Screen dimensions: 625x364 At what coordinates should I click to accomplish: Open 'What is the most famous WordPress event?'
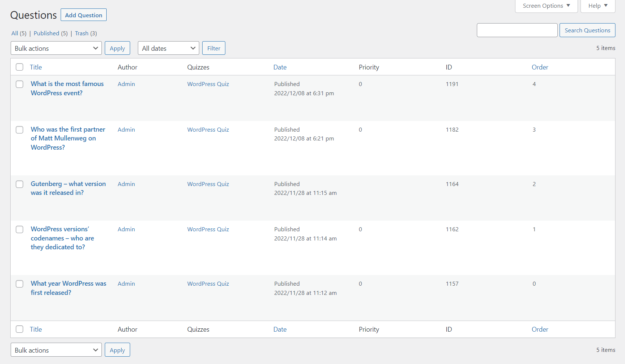(x=67, y=88)
